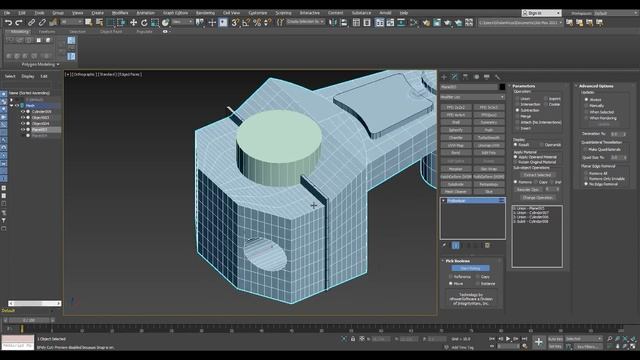Viewport: 640px width, 360px height.
Task: Activate the Select and Rotate tool
Action: coord(144,23)
